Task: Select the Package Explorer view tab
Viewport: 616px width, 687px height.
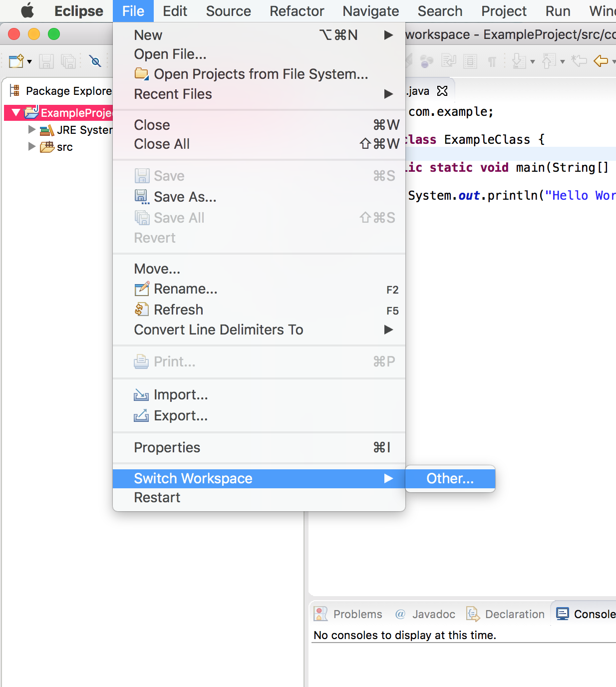Action: [60, 91]
